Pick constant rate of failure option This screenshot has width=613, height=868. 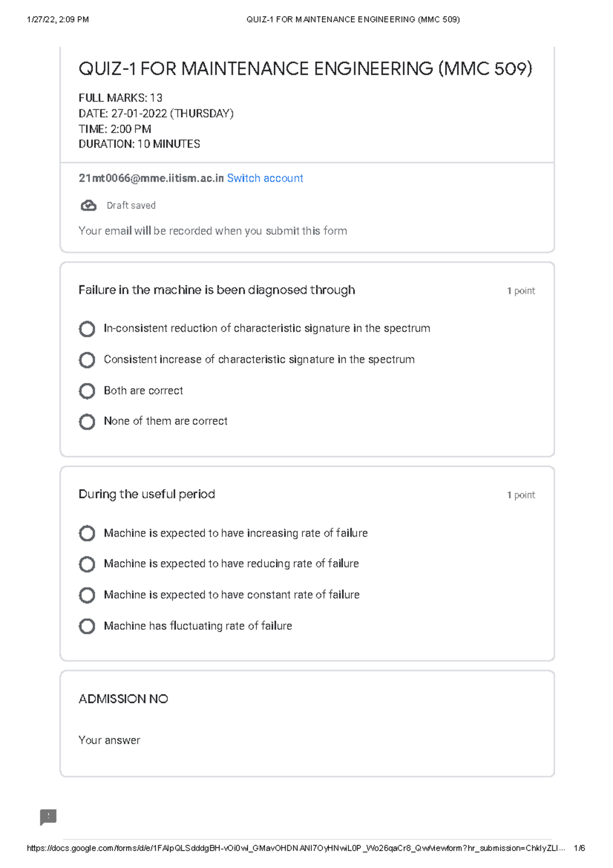tap(87, 595)
